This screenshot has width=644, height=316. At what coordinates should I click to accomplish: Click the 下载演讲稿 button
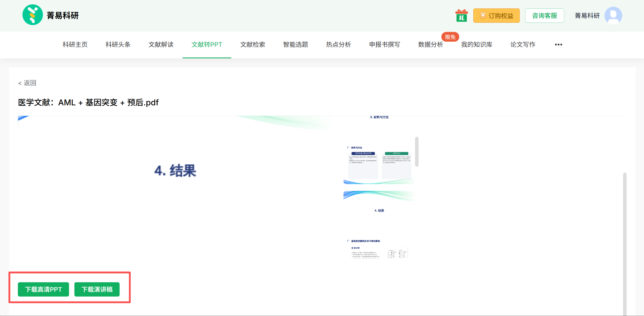97,289
